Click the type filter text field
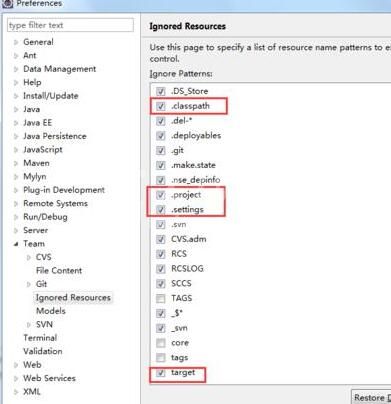 pyautogui.click(x=70, y=25)
